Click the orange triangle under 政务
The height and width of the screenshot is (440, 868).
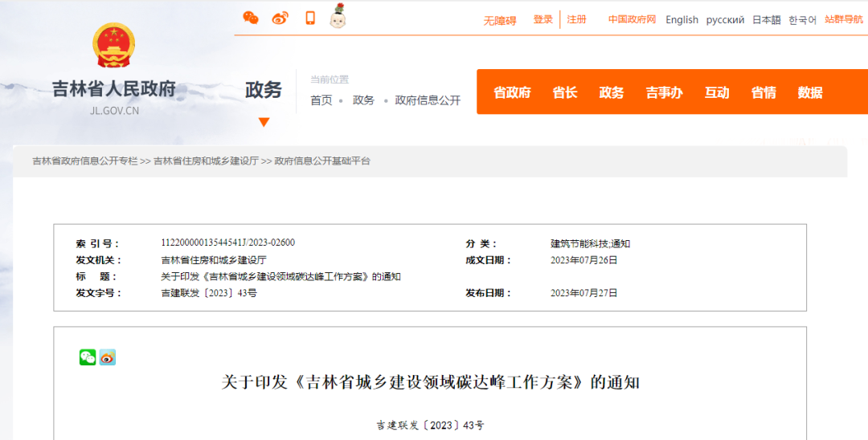(264, 122)
